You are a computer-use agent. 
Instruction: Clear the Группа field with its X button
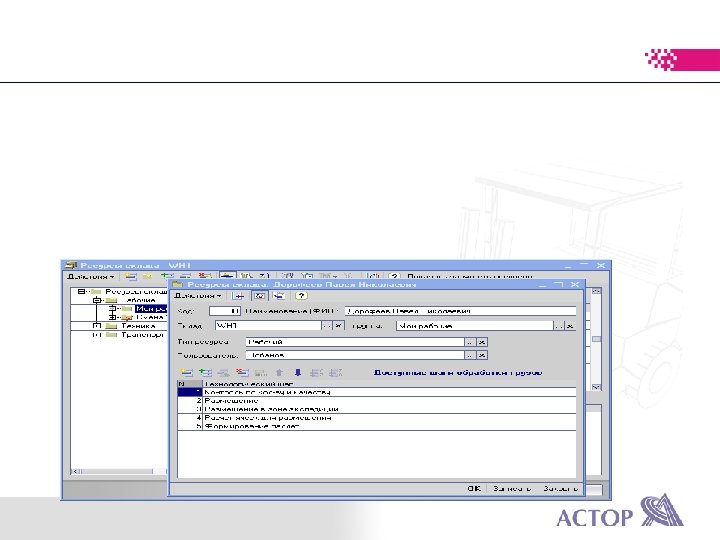570,326
